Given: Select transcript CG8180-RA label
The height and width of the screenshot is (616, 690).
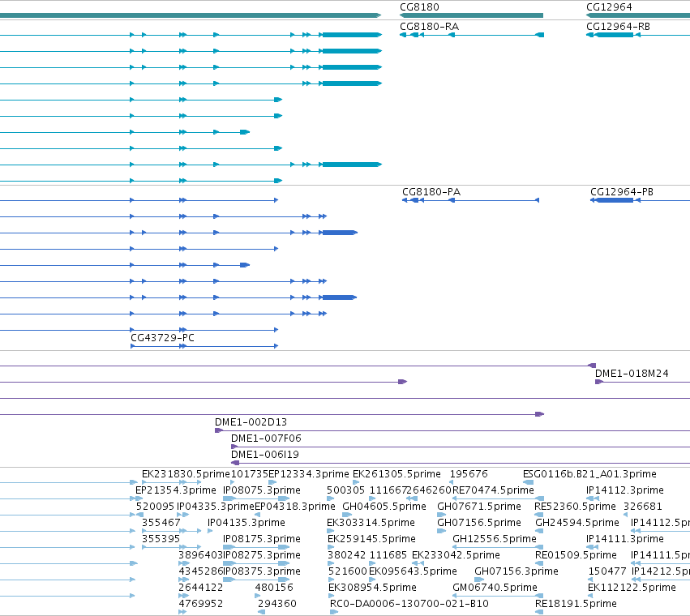Looking at the screenshot, I should tap(429, 27).
